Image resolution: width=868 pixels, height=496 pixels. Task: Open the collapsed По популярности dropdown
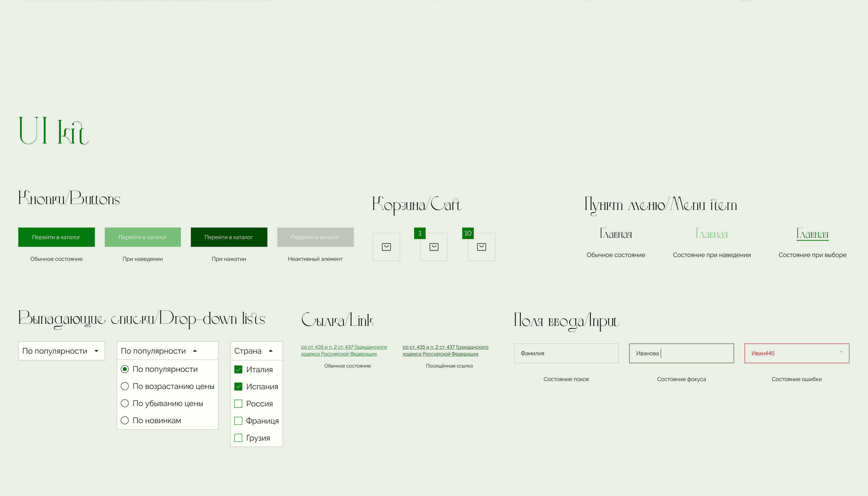(61, 351)
